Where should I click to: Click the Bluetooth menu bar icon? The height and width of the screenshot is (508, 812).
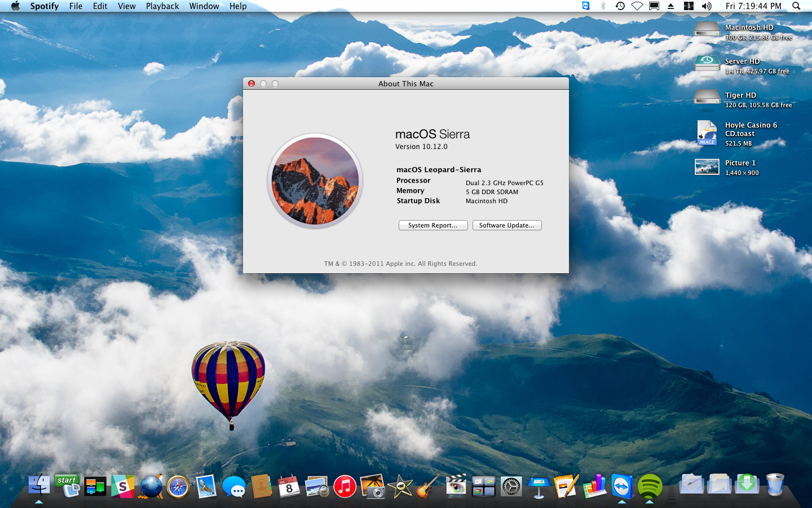[x=603, y=6]
